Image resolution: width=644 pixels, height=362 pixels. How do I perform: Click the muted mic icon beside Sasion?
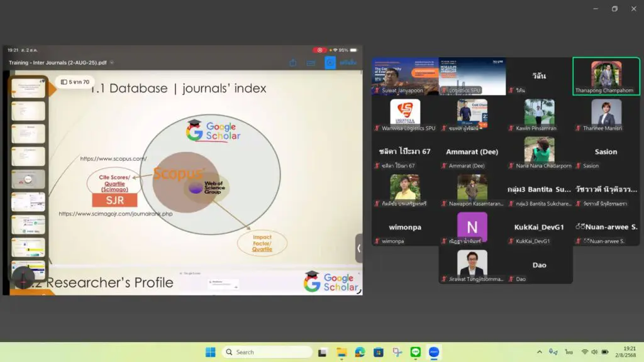[578, 166]
